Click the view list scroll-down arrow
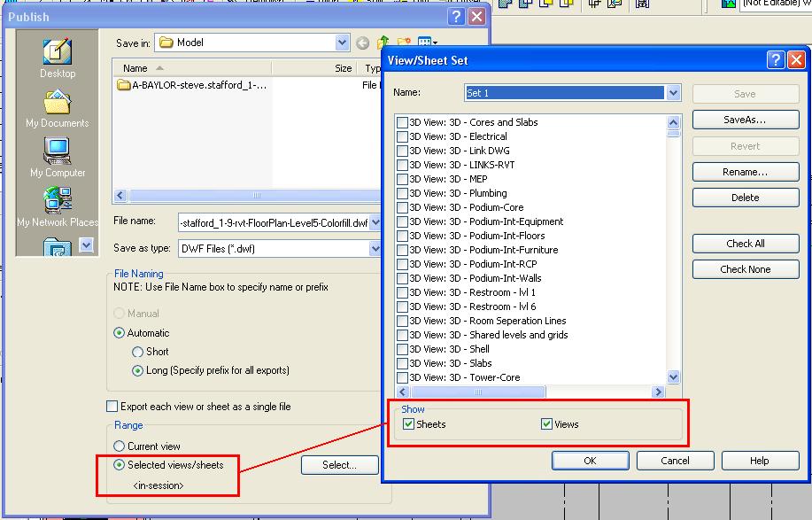Screen dimensions: 812x520 point(673,377)
